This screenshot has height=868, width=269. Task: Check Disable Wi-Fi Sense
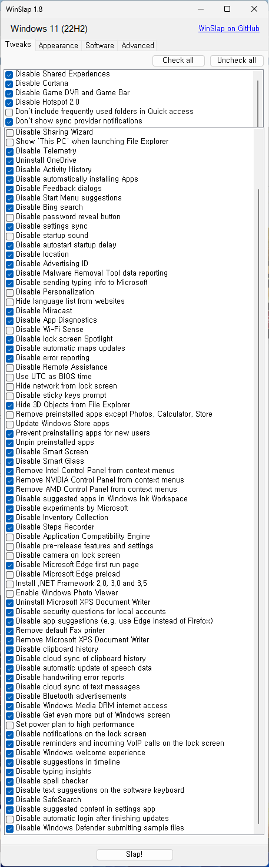(x=9, y=330)
